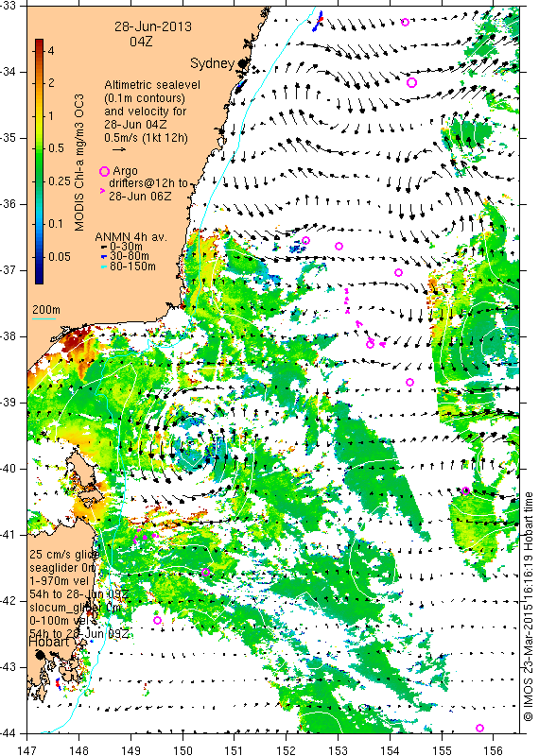The image size is (539, 756).
Task: Click the blue 30-80m ANMN legend marker
Action: click(103, 256)
